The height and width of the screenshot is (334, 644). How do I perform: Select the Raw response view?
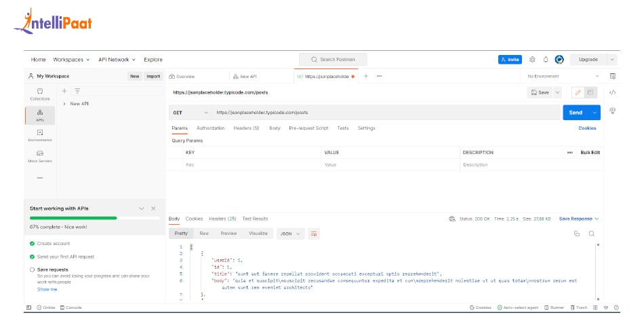tap(204, 234)
